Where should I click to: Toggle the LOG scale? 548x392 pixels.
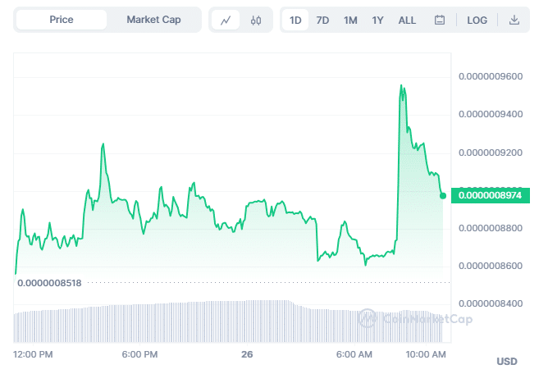477,21
